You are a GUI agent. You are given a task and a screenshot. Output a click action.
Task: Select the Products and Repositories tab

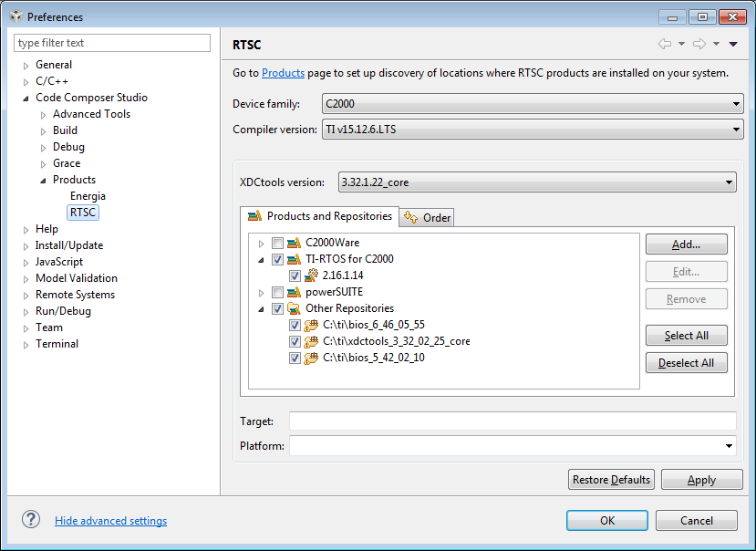320,215
